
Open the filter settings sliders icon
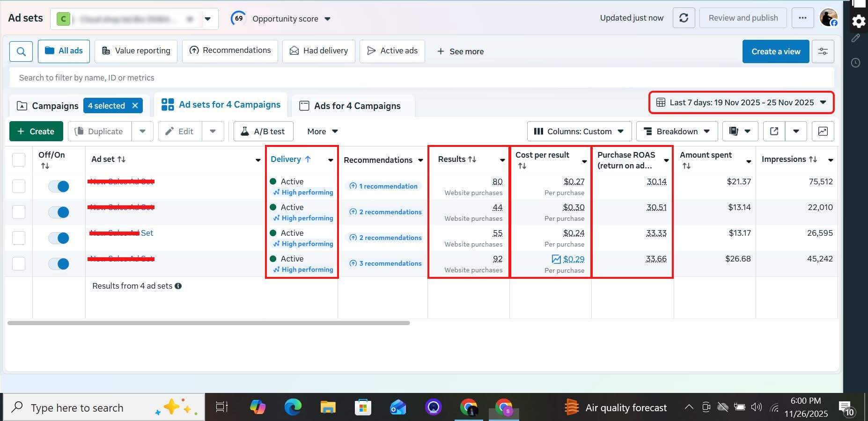[x=823, y=51]
